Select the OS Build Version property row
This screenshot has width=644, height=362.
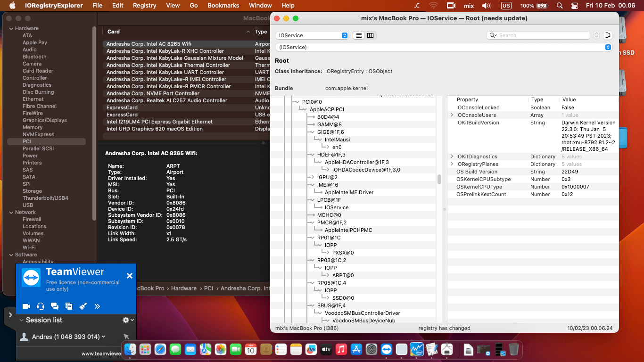coord(533,172)
